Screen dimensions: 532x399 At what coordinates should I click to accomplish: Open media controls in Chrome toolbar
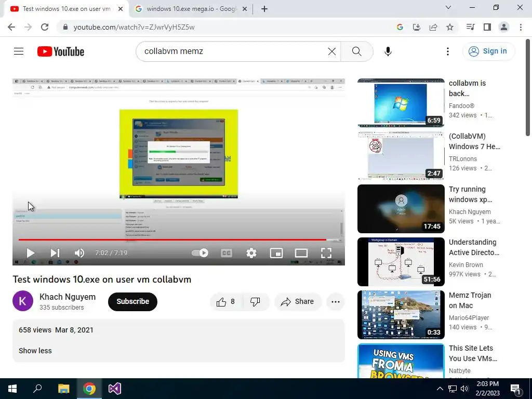470,27
